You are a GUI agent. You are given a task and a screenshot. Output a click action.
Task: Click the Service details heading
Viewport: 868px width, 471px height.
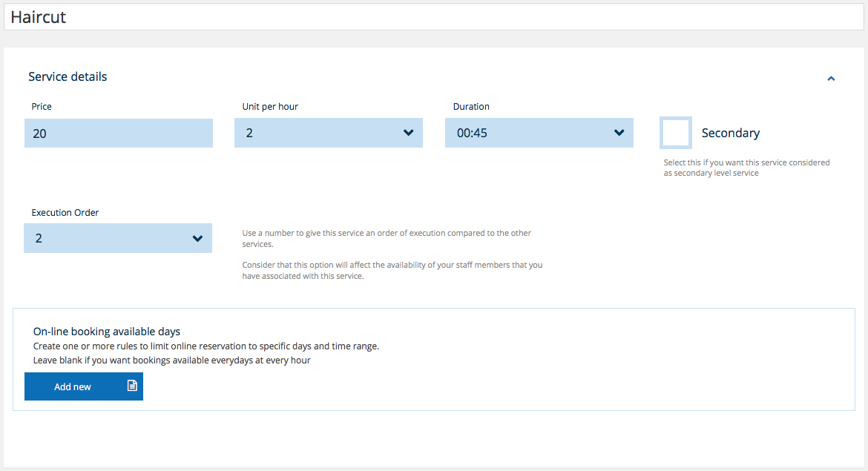point(67,76)
